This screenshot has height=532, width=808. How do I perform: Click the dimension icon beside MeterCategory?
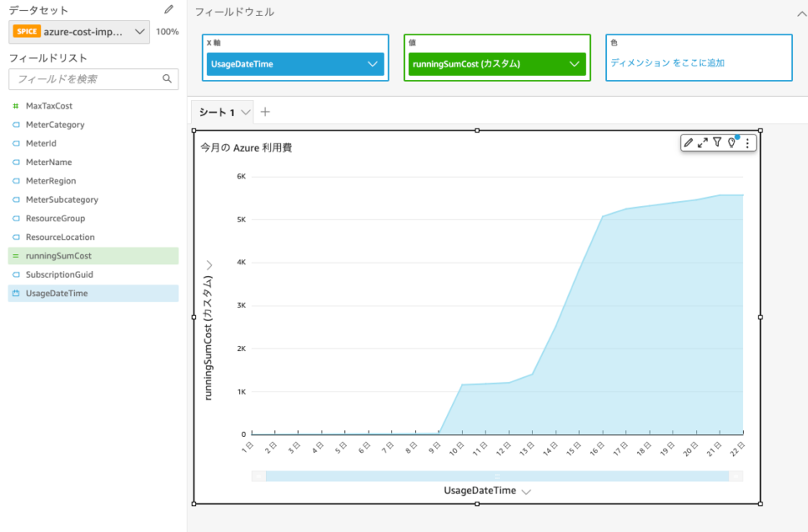15,124
